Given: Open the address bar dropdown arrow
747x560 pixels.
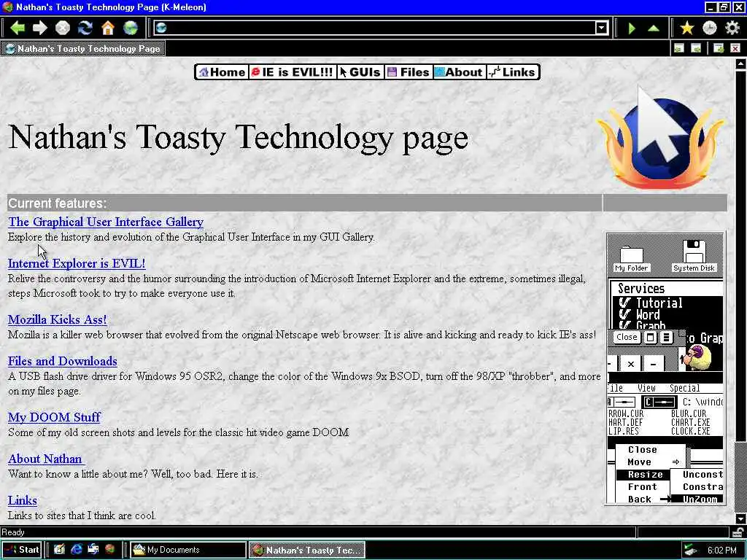Looking at the screenshot, I should (602, 28).
